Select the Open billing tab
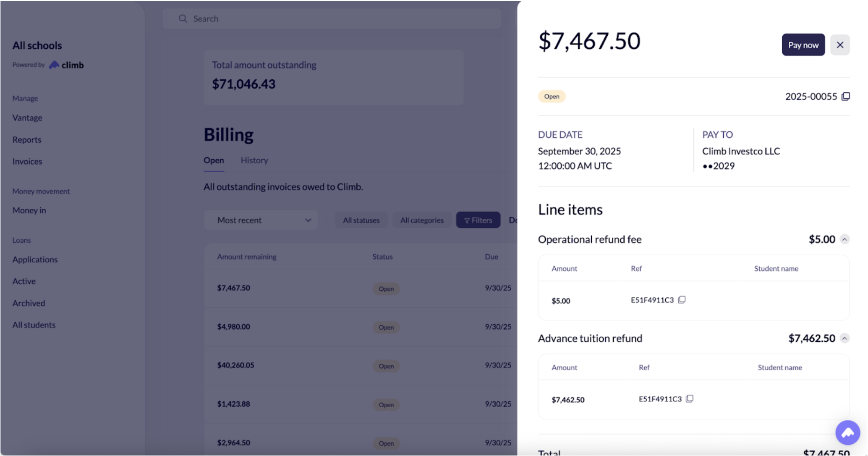 [214, 160]
